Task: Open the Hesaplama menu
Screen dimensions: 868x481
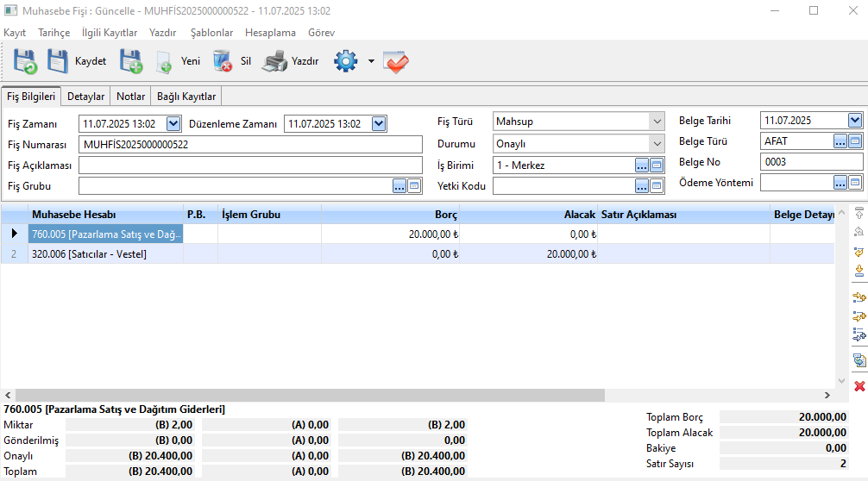Action: coord(270,32)
